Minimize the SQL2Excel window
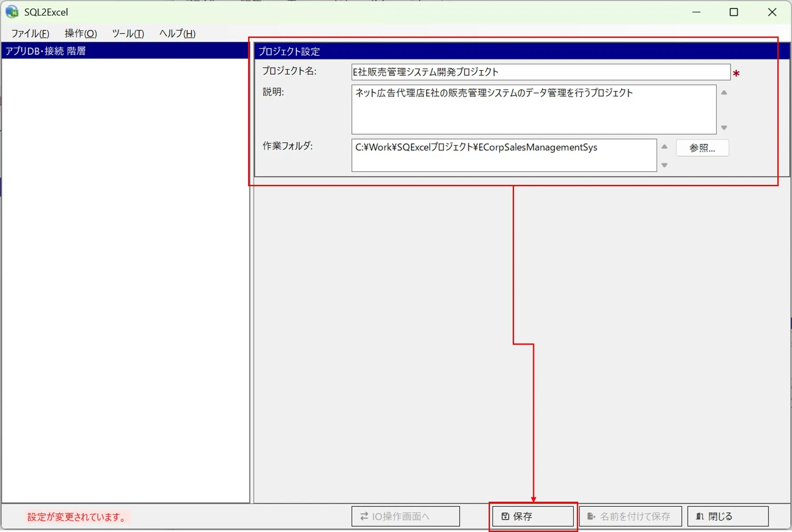 point(696,12)
